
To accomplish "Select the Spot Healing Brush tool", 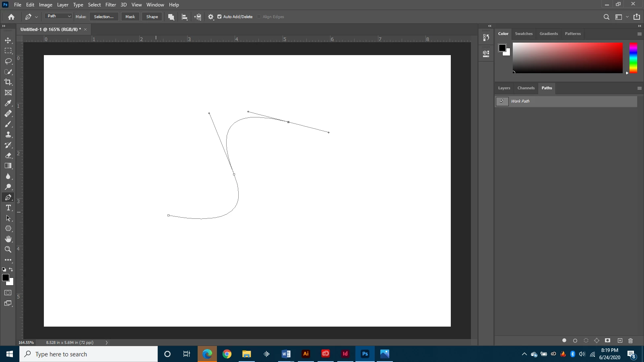I will (8, 113).
